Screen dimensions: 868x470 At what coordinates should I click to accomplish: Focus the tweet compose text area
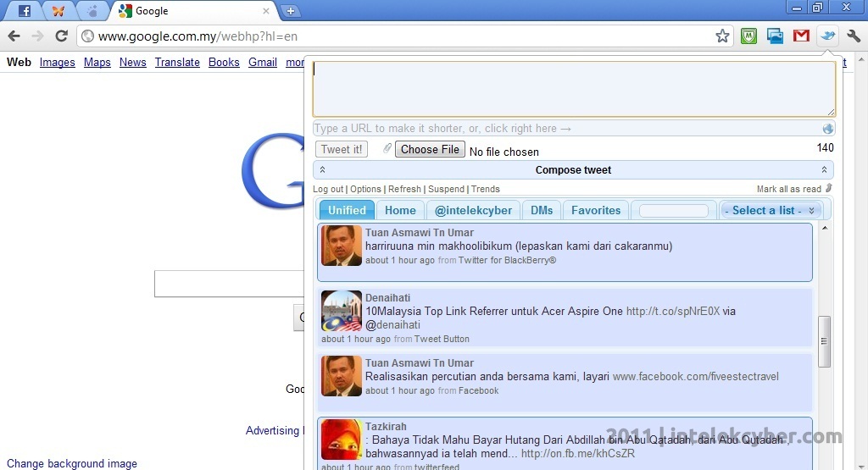point(574,88)
